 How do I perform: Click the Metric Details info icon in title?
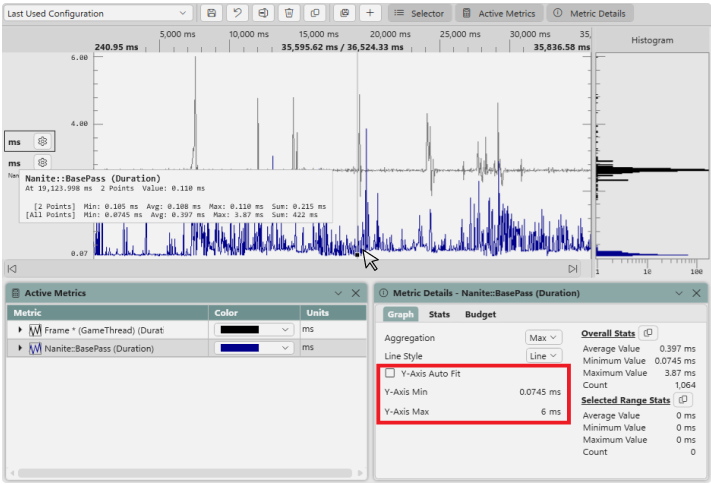[x=383, y=293]
